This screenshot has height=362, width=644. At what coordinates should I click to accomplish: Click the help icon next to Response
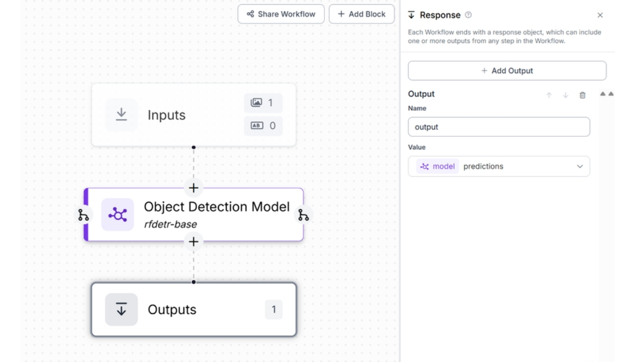coord(468,15)
